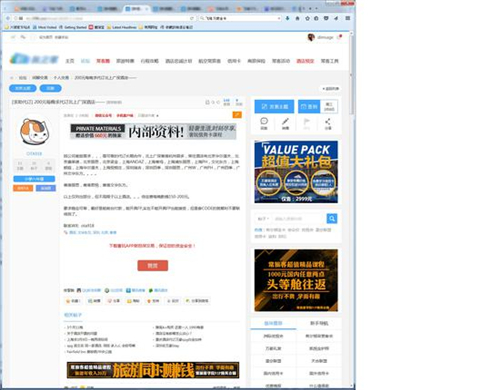The width and height of the screenshot is (500, 390).
Task: Click the sidebar search text field
Action: click(x=298, y=219)
